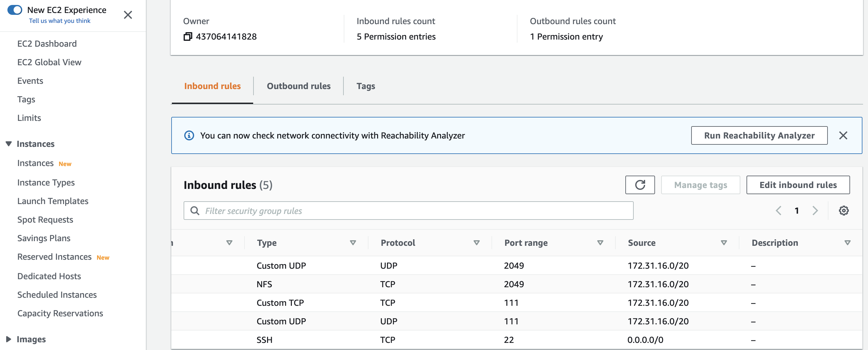Open the Protocol column filter dropdown

(x=476, y=243)
